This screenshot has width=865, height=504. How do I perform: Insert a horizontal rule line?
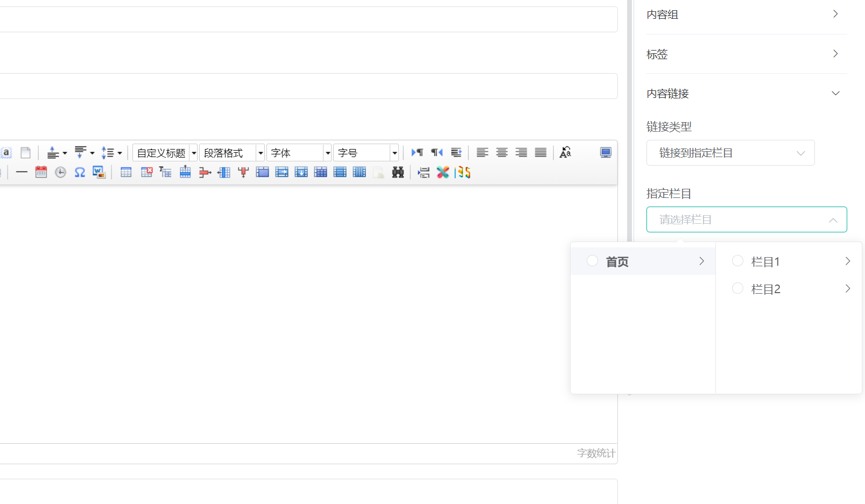click(22, 172)
